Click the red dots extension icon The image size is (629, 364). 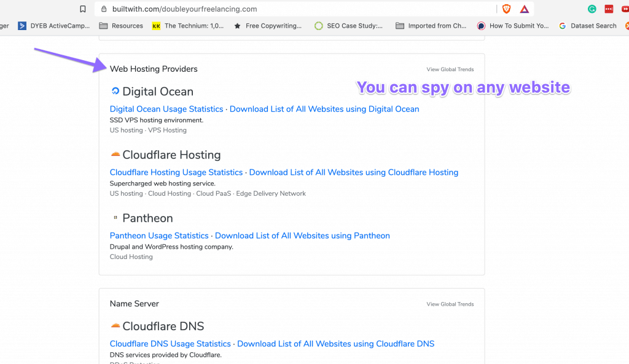[x=609, y=9]
